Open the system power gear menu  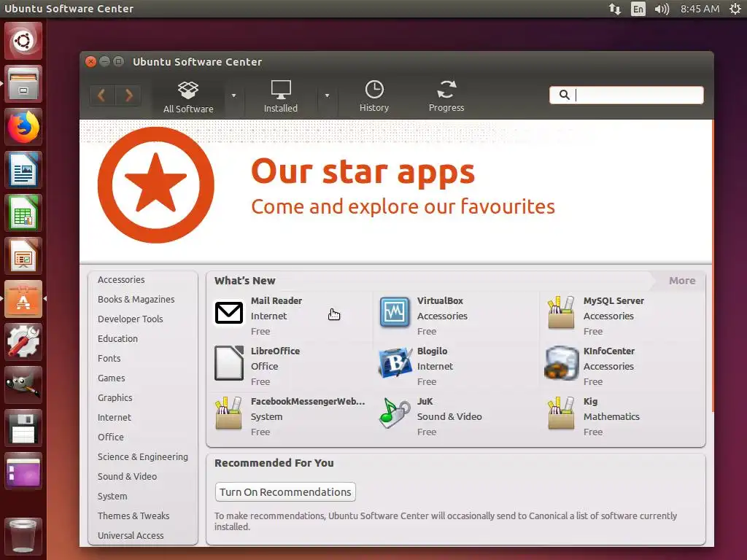735,9
